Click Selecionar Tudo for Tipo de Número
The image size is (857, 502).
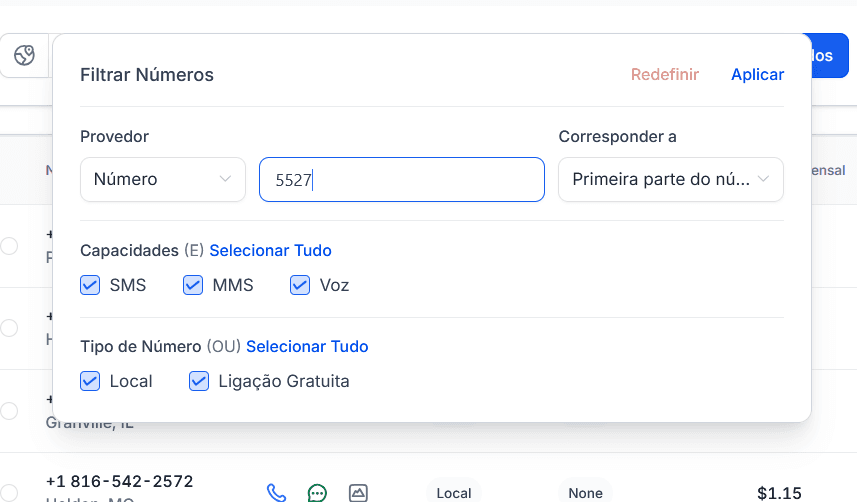307,346
